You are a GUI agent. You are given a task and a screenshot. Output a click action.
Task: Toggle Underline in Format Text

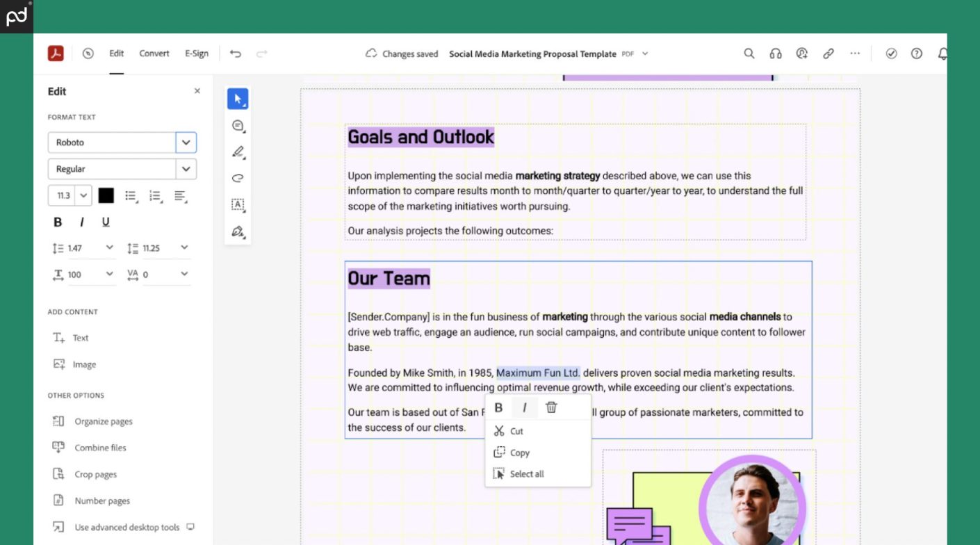coord(105,222)
